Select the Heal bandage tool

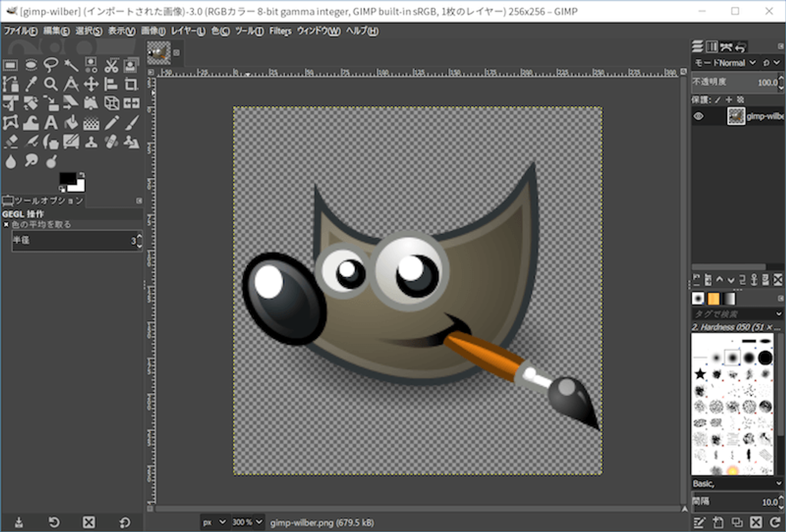(x=111, y=142)
